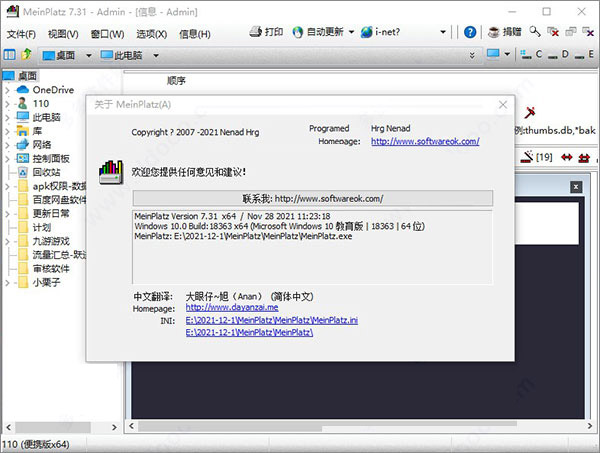Expand the 控制面板 tree node

pos(8,158)
